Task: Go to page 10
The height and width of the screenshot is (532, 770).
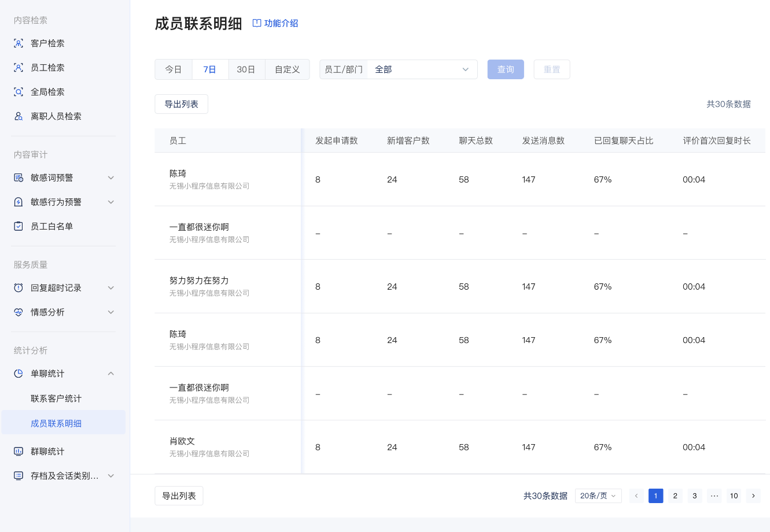Action: (x=734, y=496)
